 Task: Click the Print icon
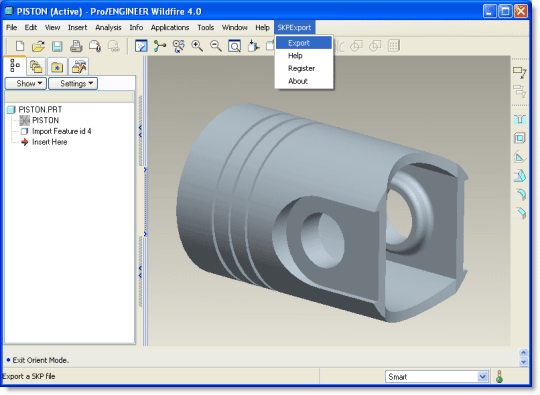pyautogui.click(x=76, y=46)
